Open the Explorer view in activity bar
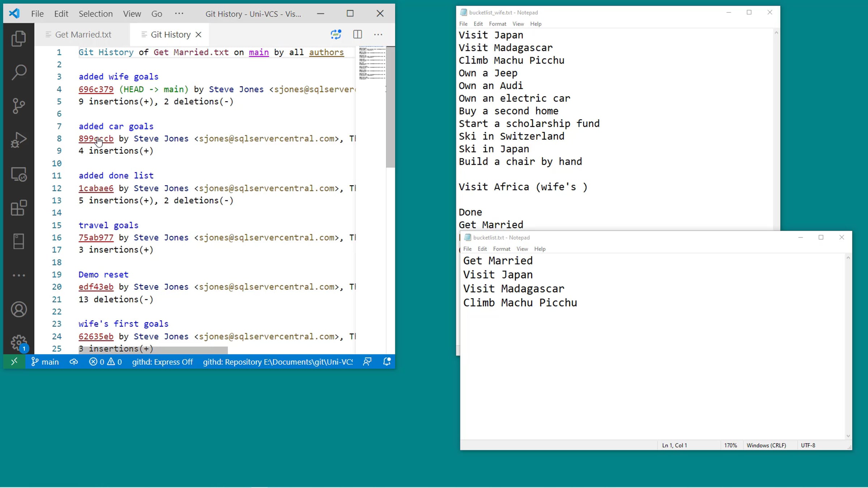 [x=18, y=39]
